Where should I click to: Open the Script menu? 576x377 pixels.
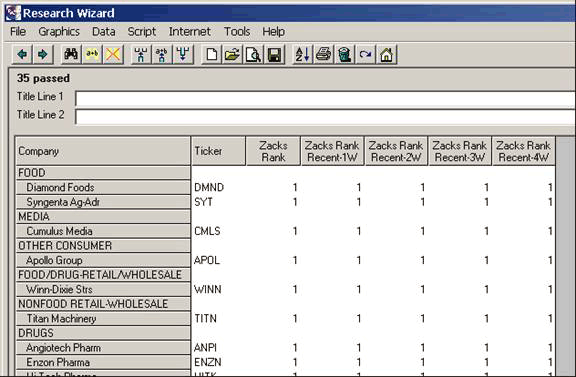coord(142,32)
